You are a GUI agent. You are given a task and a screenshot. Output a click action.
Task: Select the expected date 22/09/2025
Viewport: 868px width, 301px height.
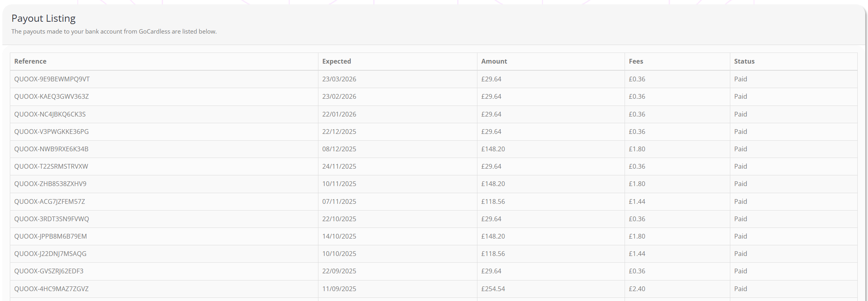(339, 271)
